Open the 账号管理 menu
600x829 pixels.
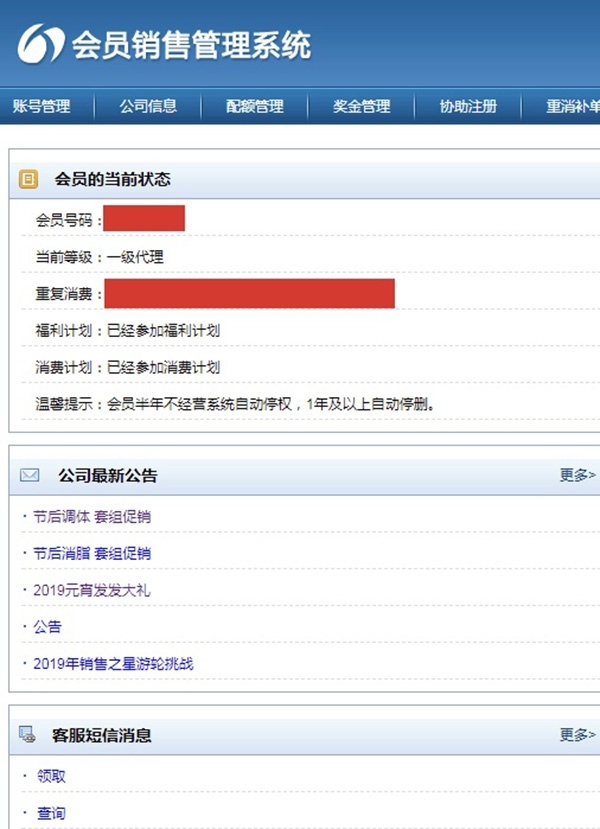42,106
